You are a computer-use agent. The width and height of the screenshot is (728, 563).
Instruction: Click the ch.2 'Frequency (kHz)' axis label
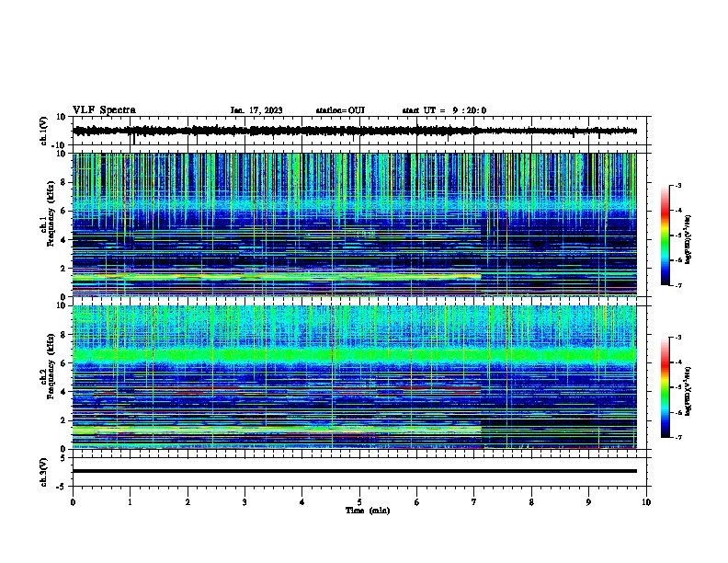pyautogui.click(x=51, y=366)
